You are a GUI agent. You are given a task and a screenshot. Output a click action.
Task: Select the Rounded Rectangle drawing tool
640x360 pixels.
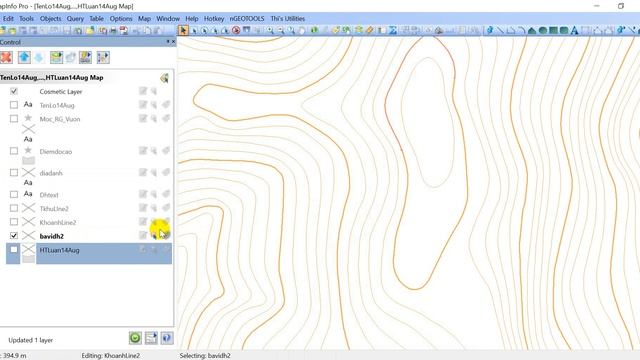564,30
